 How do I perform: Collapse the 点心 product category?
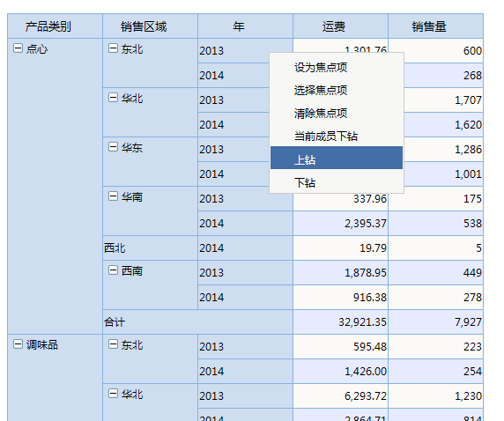[18, 48]
